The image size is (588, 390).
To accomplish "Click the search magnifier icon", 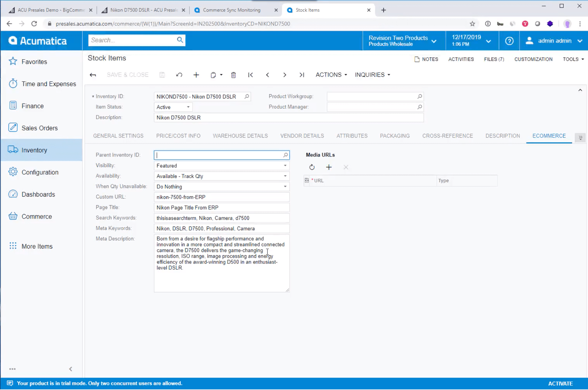I will click(x=180, y=40).
